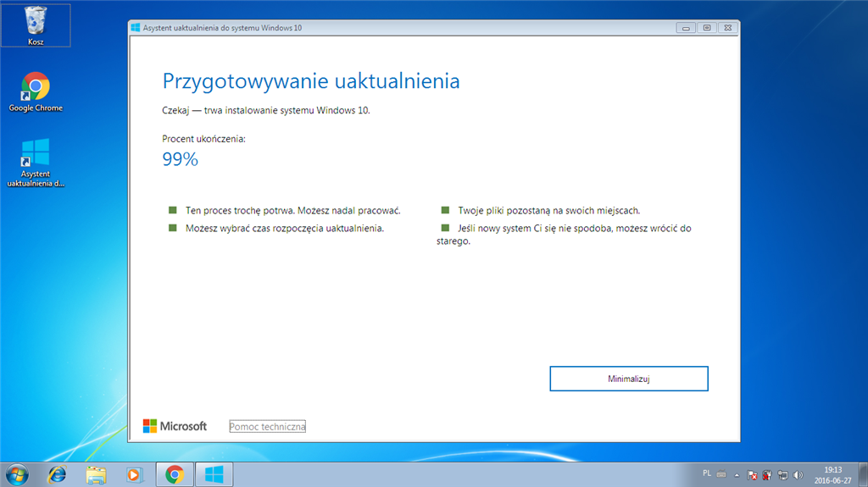Open the Windows Start menu orb
Image resolution: width=868 pixels, height=487 pixels.
[17, 475]
